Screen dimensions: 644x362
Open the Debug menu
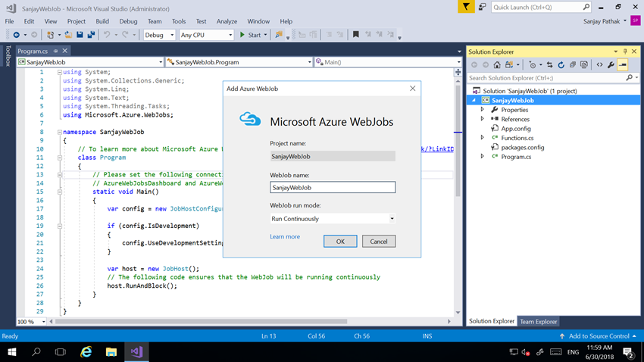128,21
